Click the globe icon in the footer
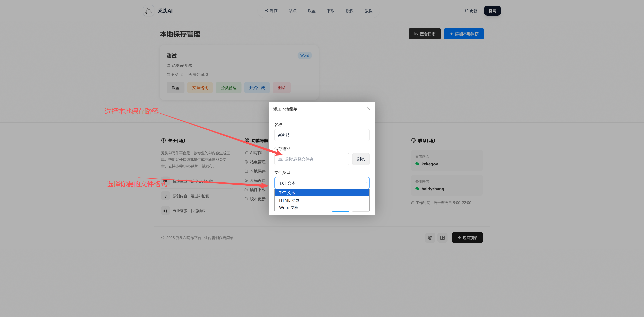The width and height of the screenshot is (644, 317). click(430, 238)
